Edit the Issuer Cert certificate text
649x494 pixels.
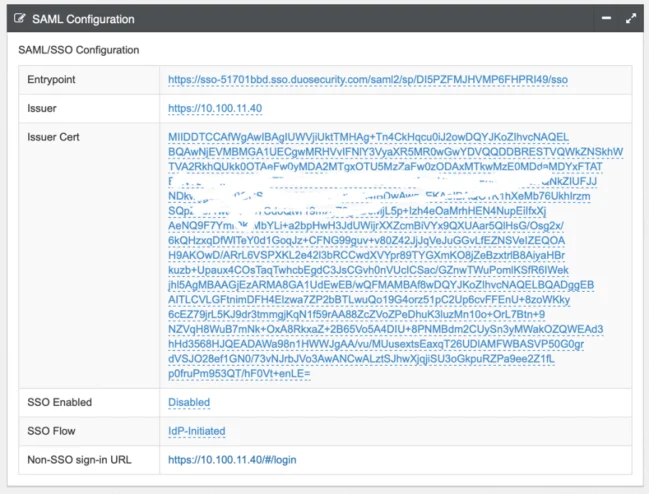tap(395, 255)
